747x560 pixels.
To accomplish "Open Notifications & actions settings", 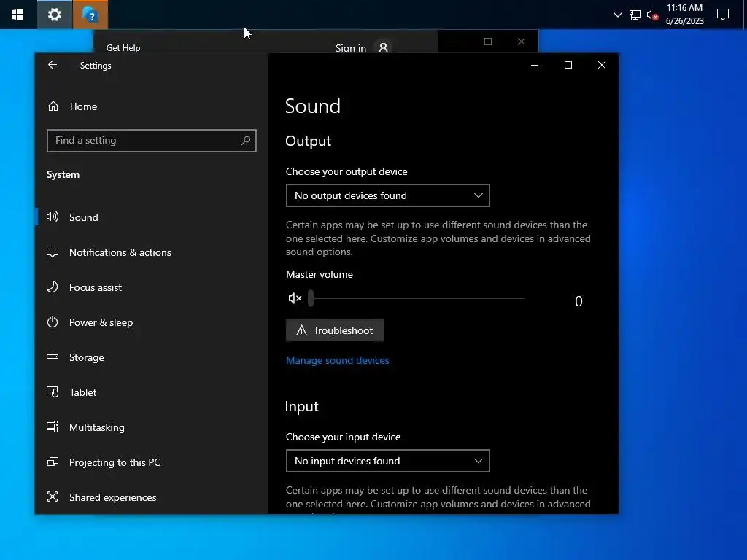I will (x=120, y=252).
